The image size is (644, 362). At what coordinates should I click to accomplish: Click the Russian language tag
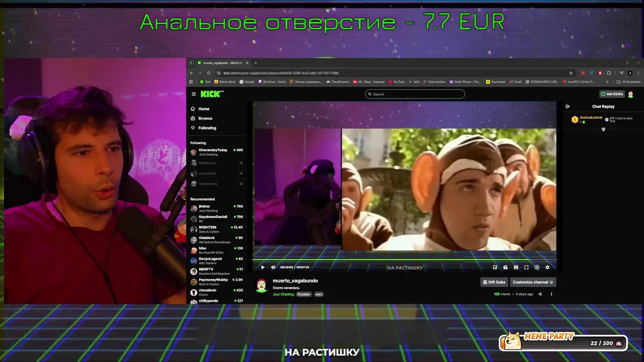coord(304,294)
